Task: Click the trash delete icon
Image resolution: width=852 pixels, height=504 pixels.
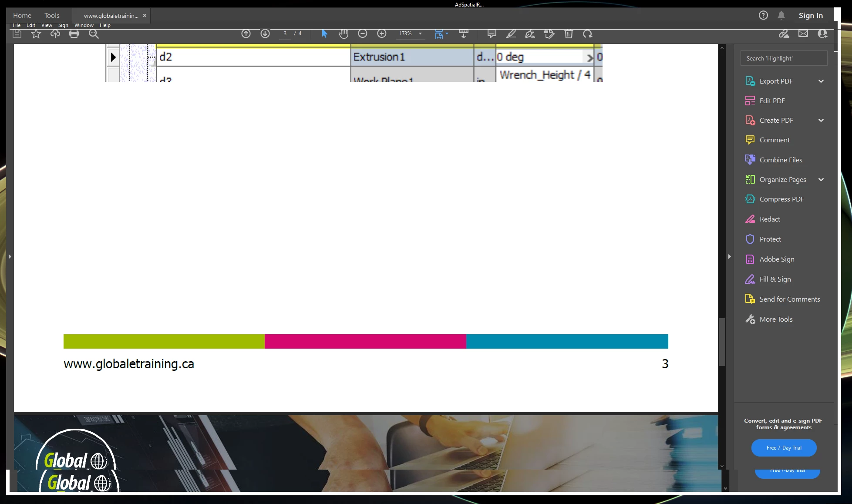Action: tap(569, 34)
